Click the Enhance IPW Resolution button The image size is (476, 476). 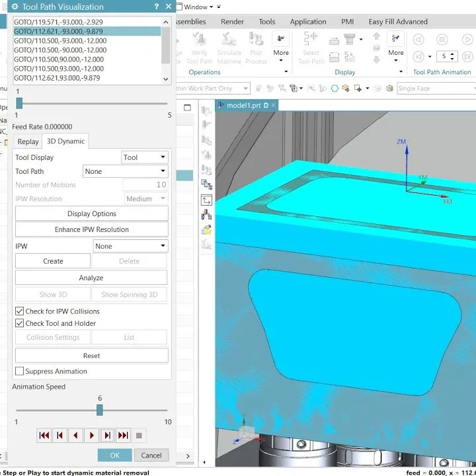(x=92, y=229)
